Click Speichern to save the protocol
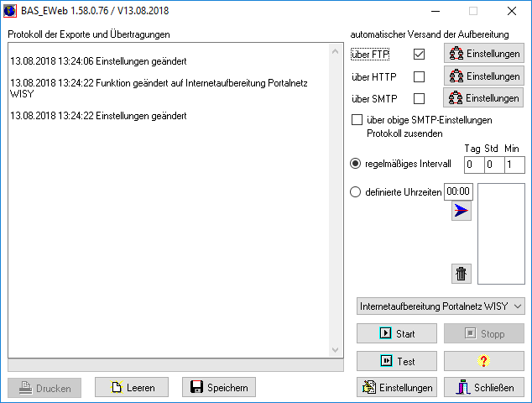 [x=219, y=387]
